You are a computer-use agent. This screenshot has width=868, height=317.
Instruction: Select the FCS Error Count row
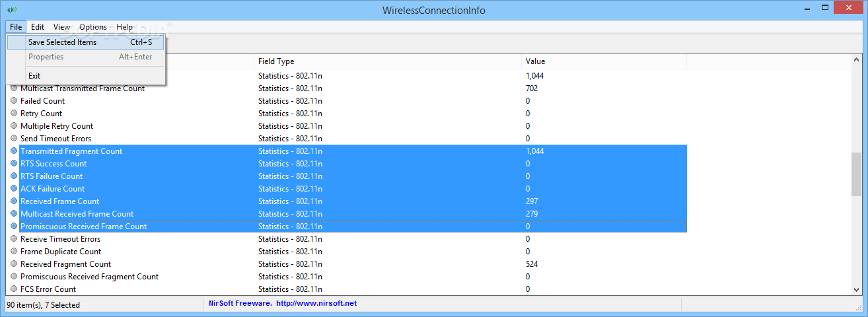coord(347,289)
